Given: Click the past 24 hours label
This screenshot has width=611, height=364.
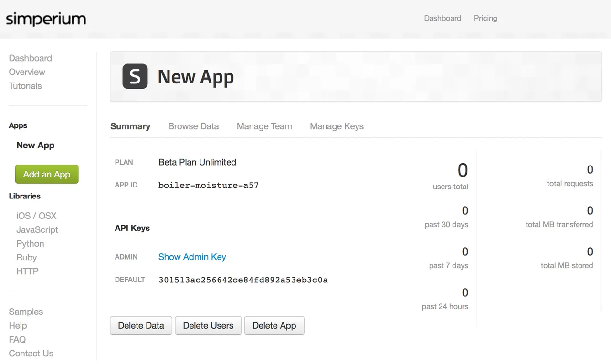Looking at the screenshot, I should (445, 306).
